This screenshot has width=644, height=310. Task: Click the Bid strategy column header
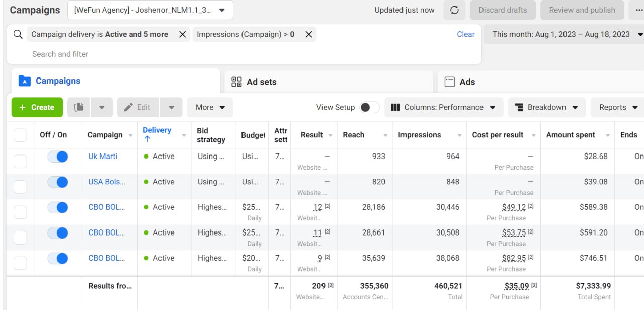click(211, 135)
